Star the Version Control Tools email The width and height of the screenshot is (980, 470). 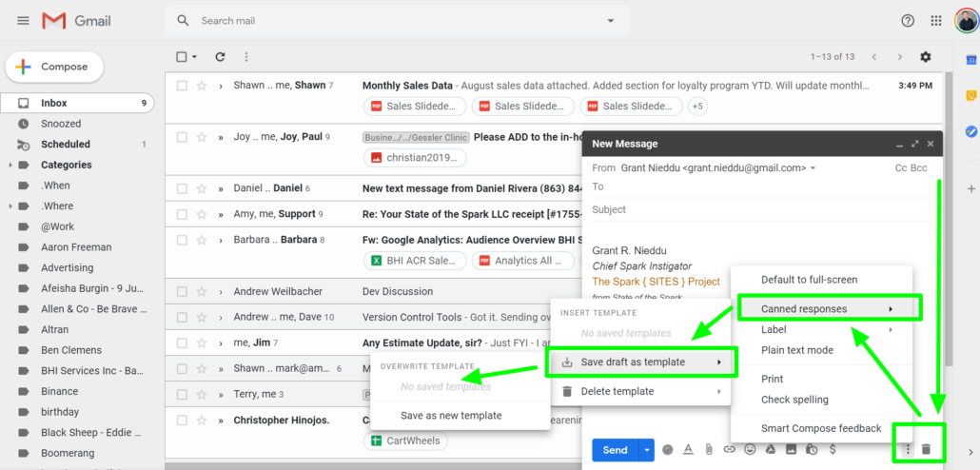pos(202,317)
